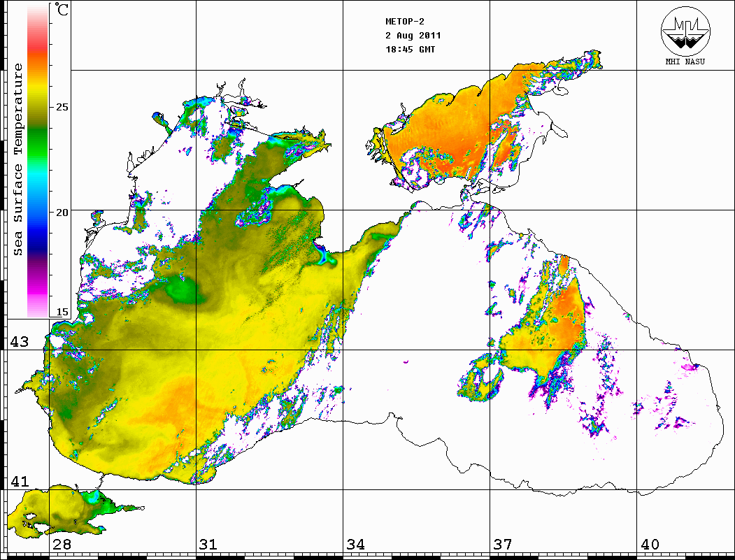Click longitude label 40
Image resolution: width=735 pixels, height=560 pixels.
(650, 545)
